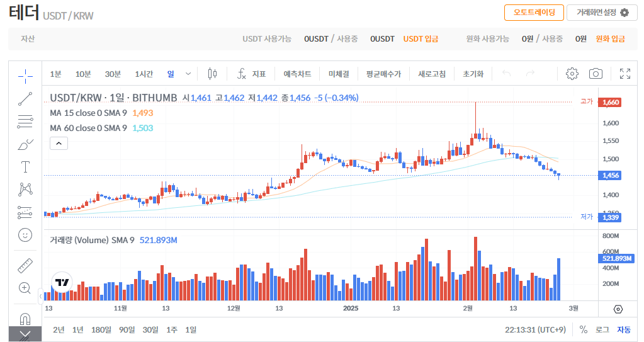The height and width of the screenshot is (342, 644).
Task: Click 새로고침 to refresh the chart
Action: [432, 74]
